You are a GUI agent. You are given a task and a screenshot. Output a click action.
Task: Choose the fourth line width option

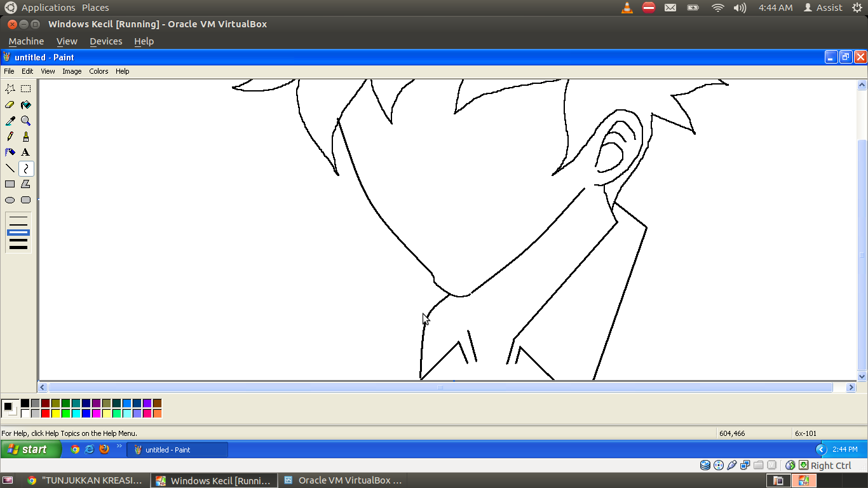(x=18, y=240)
